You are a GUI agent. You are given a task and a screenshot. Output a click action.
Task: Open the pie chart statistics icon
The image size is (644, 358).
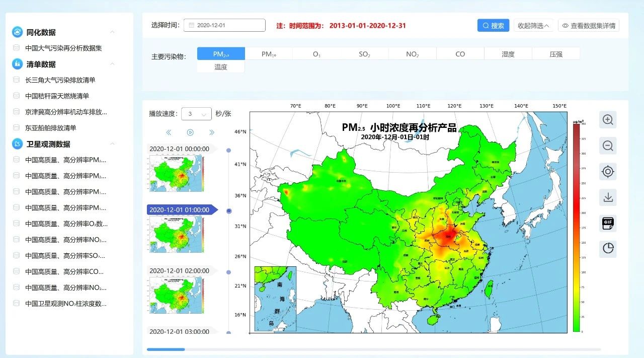(608, 249)
